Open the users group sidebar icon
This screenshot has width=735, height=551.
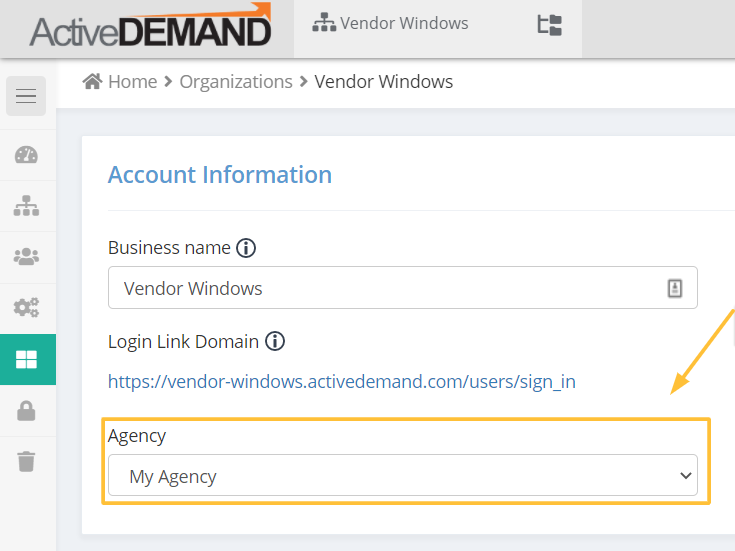pos(26,257)
